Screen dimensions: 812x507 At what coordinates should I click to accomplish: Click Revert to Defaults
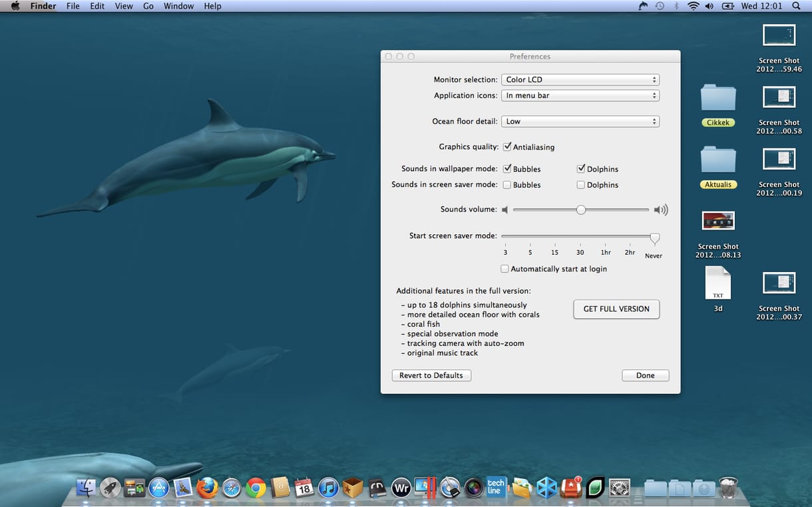tap(431, 375)
